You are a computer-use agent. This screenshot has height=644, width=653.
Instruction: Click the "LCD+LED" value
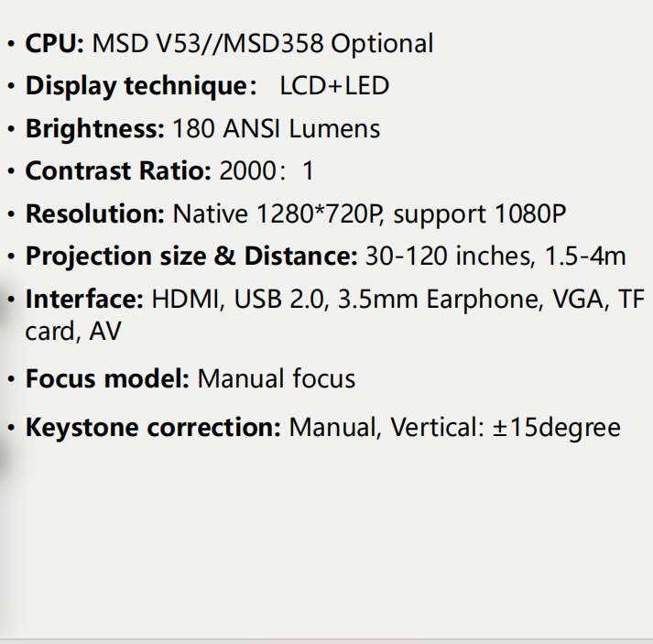click(334, 86)
